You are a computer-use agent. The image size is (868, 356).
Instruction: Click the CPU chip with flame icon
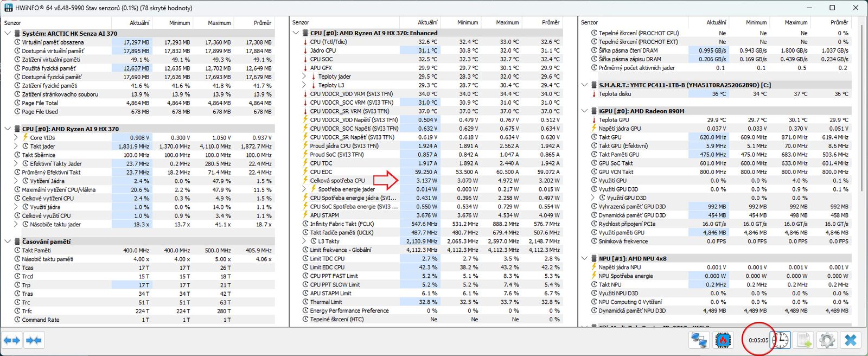pyautogui.click(x=723, y=340)
